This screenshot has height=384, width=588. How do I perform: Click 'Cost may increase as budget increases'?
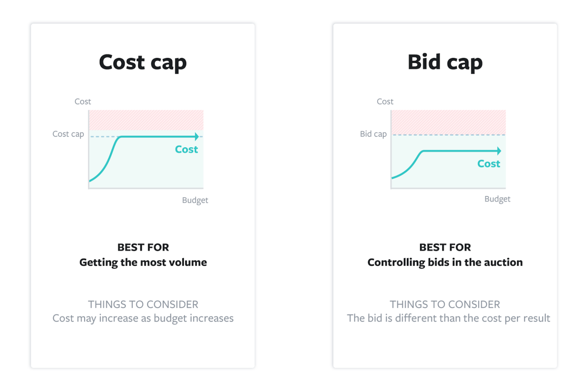click(x=143, y=318)
